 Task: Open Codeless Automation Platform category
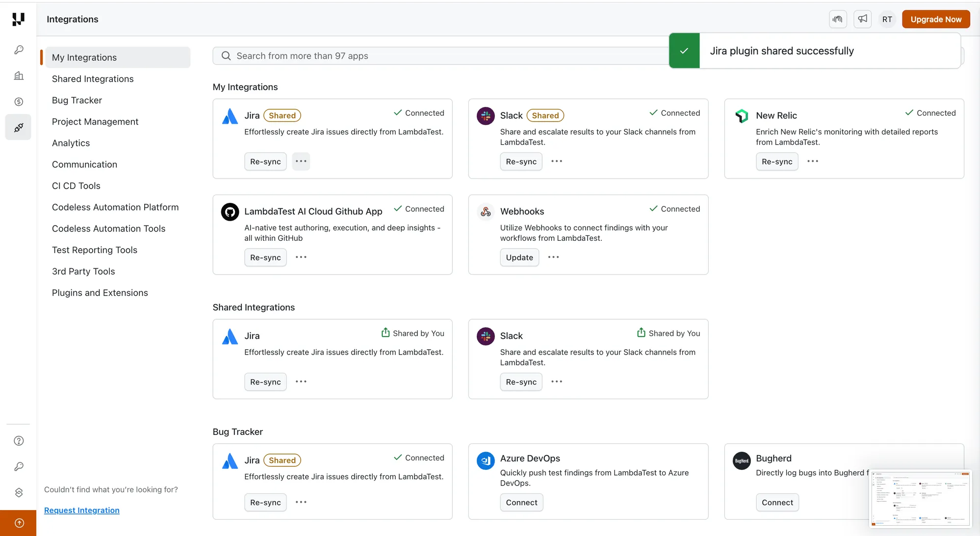115,207
